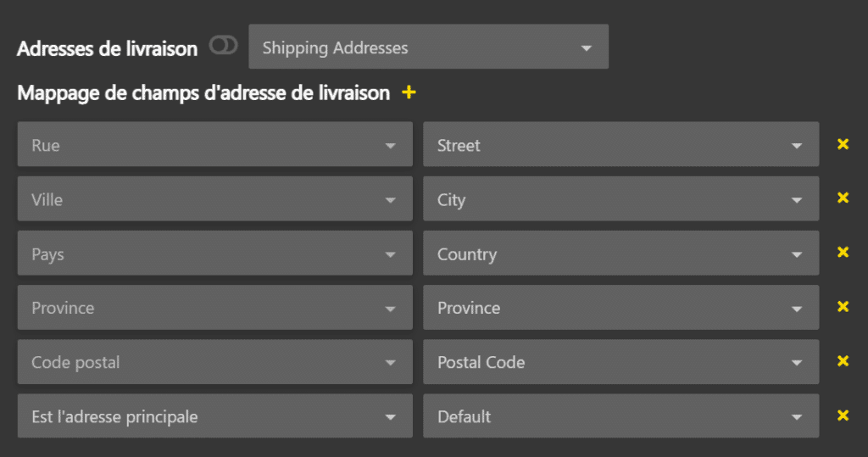The height and width of the screenshot is (457, 868).
Task: Expand the Rue source field dropdown
Action: [214, 145]
